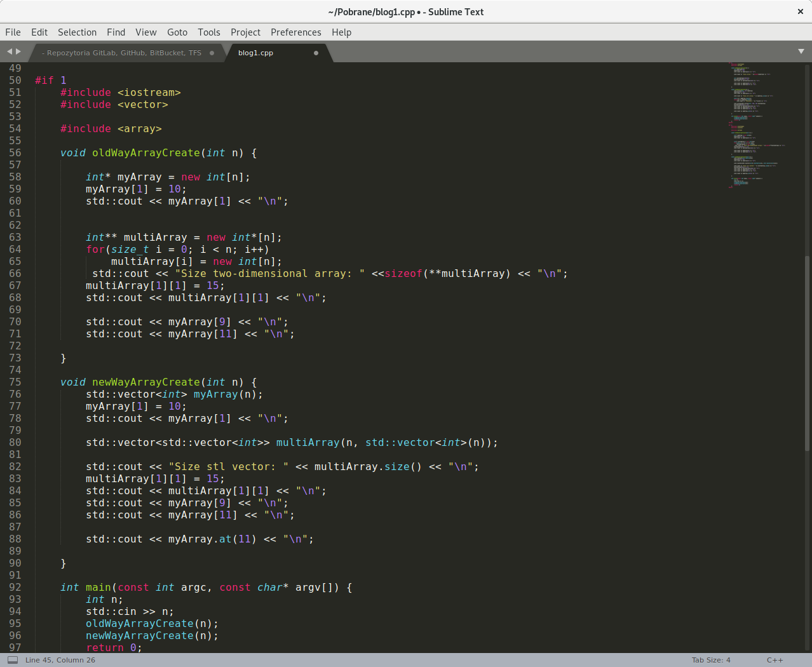Click 'myArray.at(11)' on line 88

(213, 539)
